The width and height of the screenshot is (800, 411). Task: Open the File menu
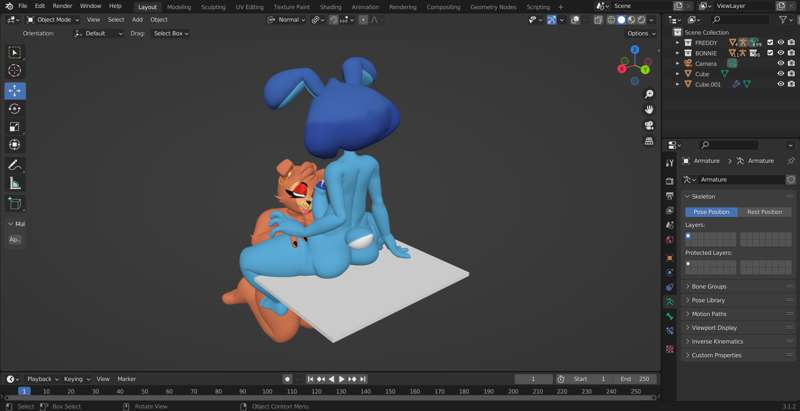(x=22, y=6)
